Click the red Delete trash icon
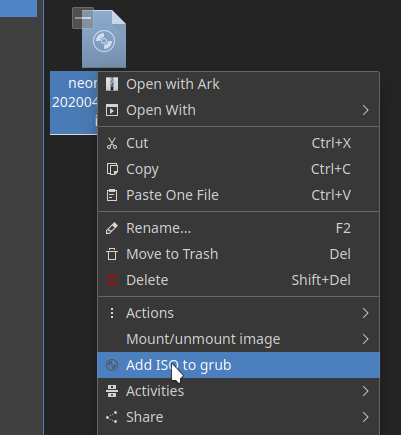The height and width of the screenshot is (435, 401). [112, 280]
